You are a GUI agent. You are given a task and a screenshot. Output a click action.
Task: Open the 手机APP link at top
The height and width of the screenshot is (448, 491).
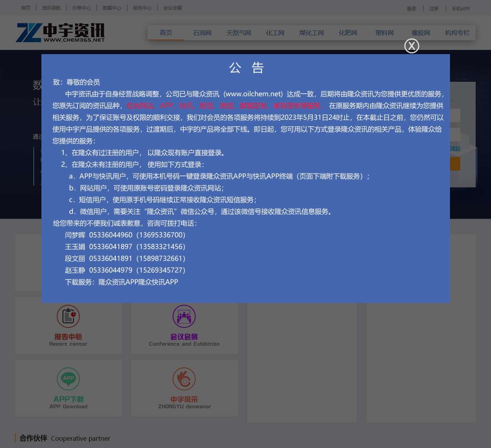[461, 8]
